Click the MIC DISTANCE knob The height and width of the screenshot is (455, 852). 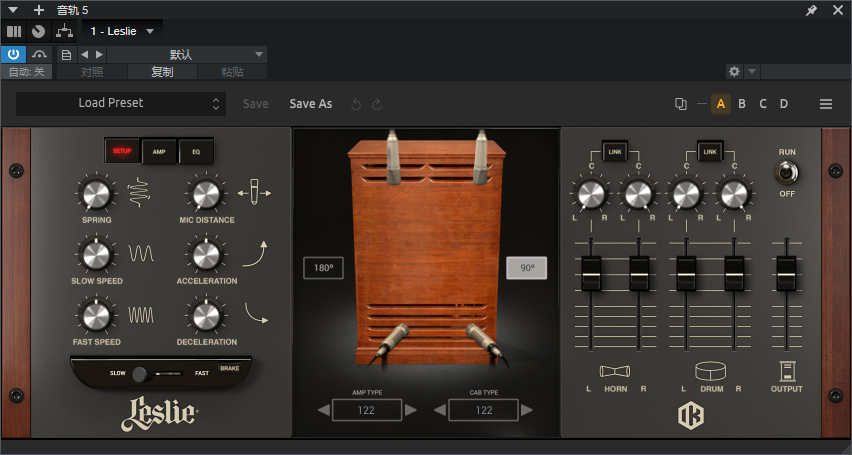click(206, 194)
